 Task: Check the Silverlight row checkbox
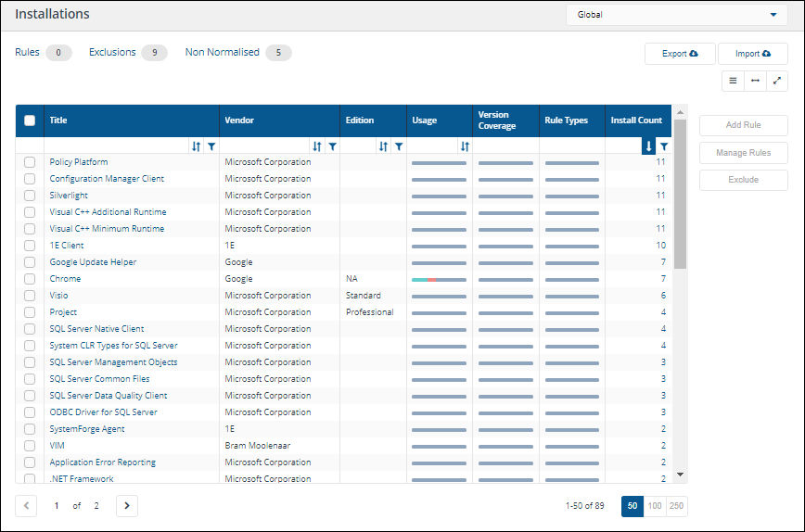click(x=30, y=196)
